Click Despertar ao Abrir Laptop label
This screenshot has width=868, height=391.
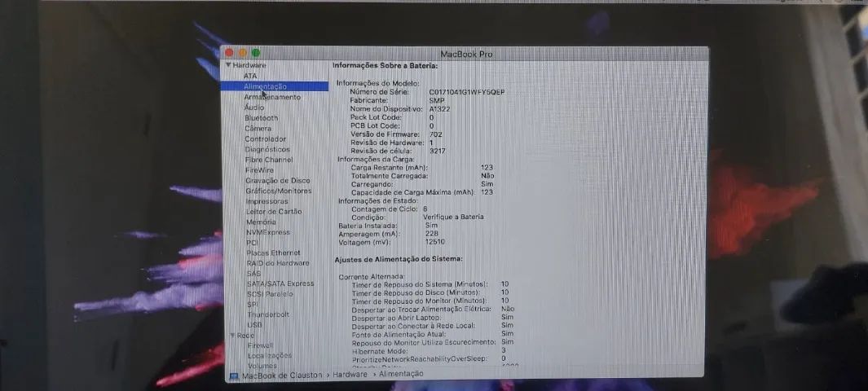396,318
